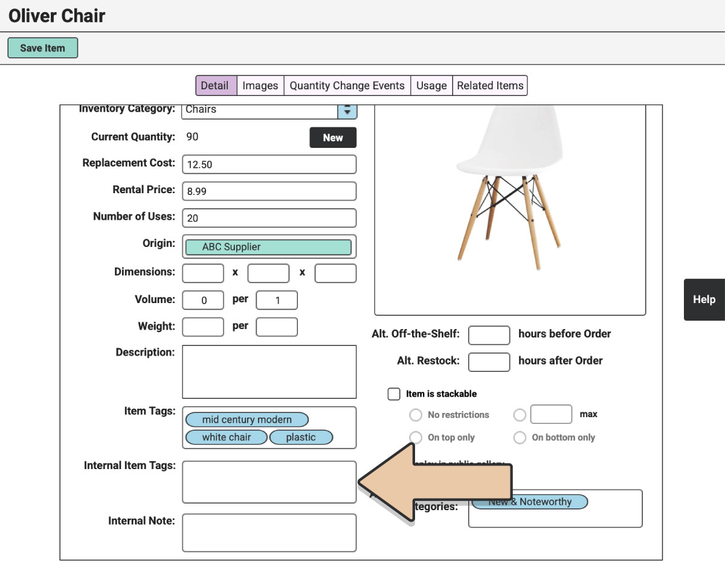The image size is (725, 588).
Task: Click the Save Item button
Action: pyautogui.click(x=42, y=48)
